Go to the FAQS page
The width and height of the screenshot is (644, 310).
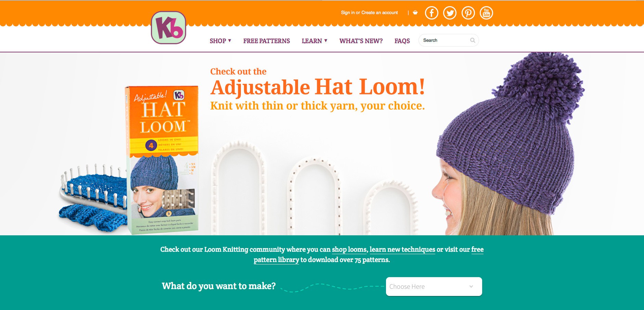click(402, 41)
